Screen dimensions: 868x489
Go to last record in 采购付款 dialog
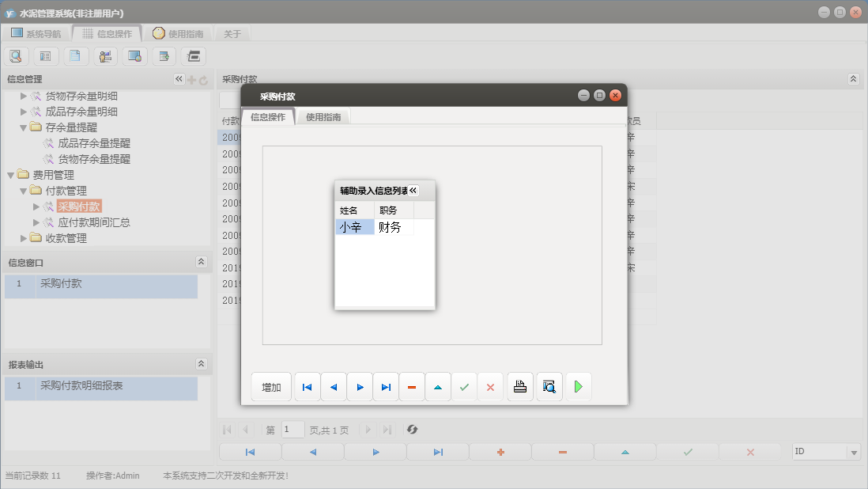click(386, 387)
